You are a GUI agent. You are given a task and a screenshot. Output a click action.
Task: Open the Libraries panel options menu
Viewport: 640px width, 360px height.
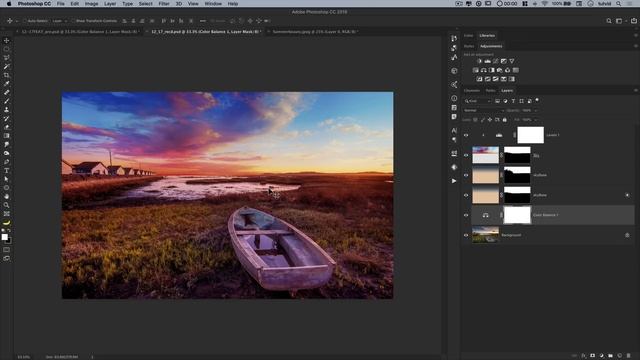636,36
